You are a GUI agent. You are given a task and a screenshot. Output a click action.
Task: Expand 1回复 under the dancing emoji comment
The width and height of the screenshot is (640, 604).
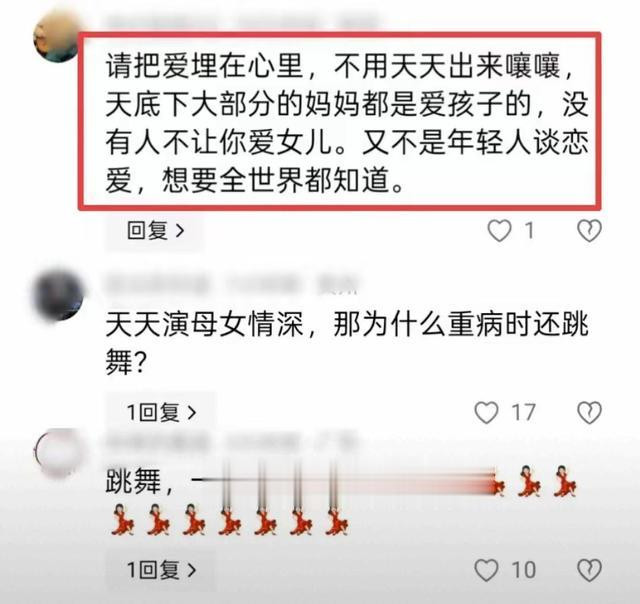coord(162,570)
